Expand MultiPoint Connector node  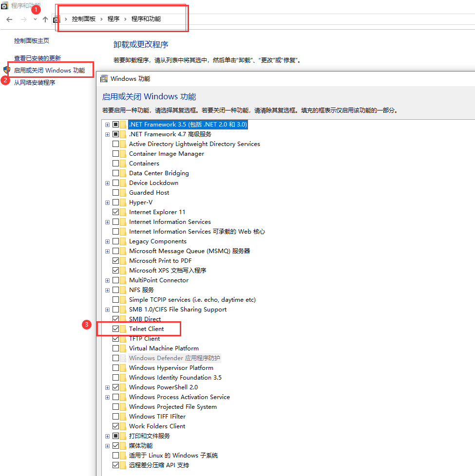(107, 280)
